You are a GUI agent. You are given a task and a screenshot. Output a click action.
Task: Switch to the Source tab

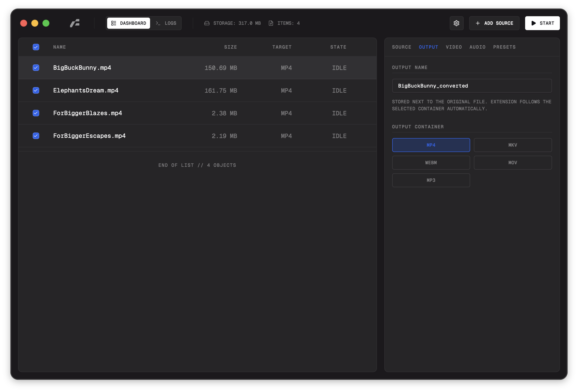[x=401, y=47]
